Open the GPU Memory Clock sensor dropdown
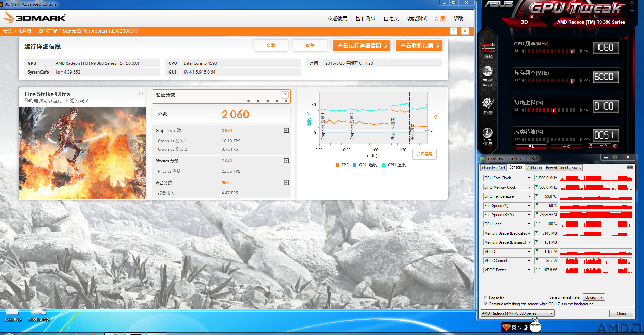Viewport: 644px width, 335px height. (529, 187)
